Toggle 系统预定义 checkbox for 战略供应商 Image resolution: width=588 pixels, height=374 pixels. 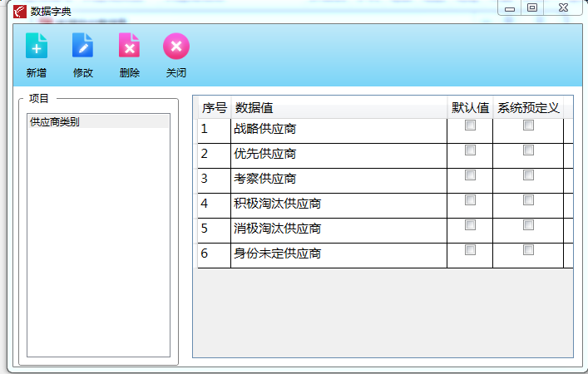click(x=528, y=125)
